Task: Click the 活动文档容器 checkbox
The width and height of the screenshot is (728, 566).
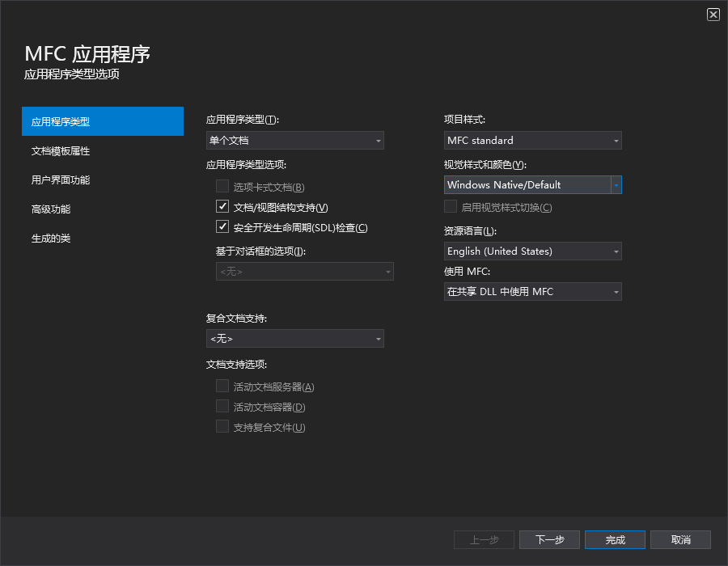Action: (x=222, y=407)
